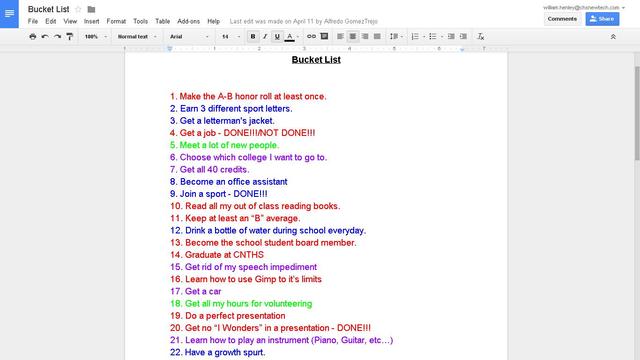
Task: Click the increase indent icon
Action: [x=463, y=37]
